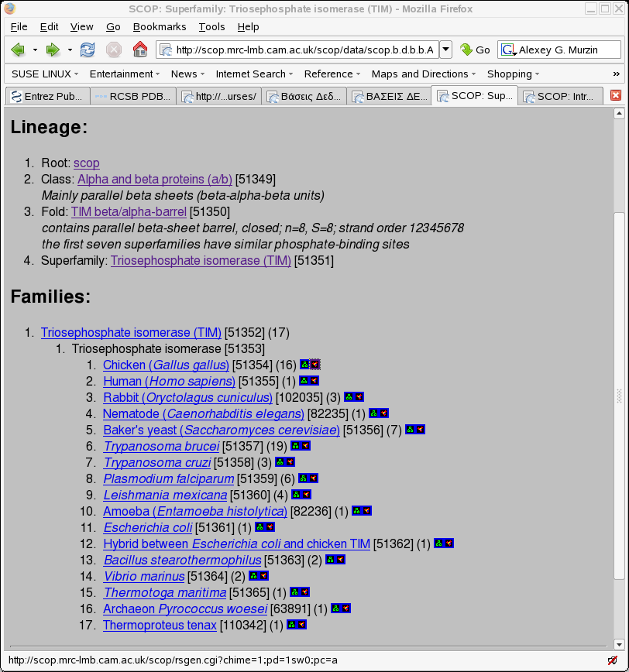This screenshot has width=629, height=672.
Task: Open the green tree icon for Escherichia coli
Action: click(x=260, y=527)
